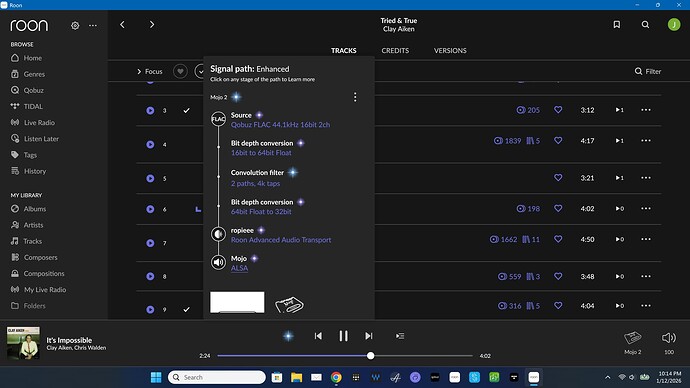Click Qobuz FLAC 44.1kHz source link
This screenshot has width=690, height=388.
click(x=280, y=125)
